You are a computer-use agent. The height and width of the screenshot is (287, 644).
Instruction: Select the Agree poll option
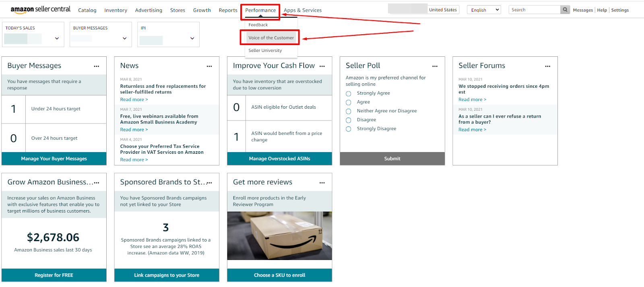[x=349, y=102]
